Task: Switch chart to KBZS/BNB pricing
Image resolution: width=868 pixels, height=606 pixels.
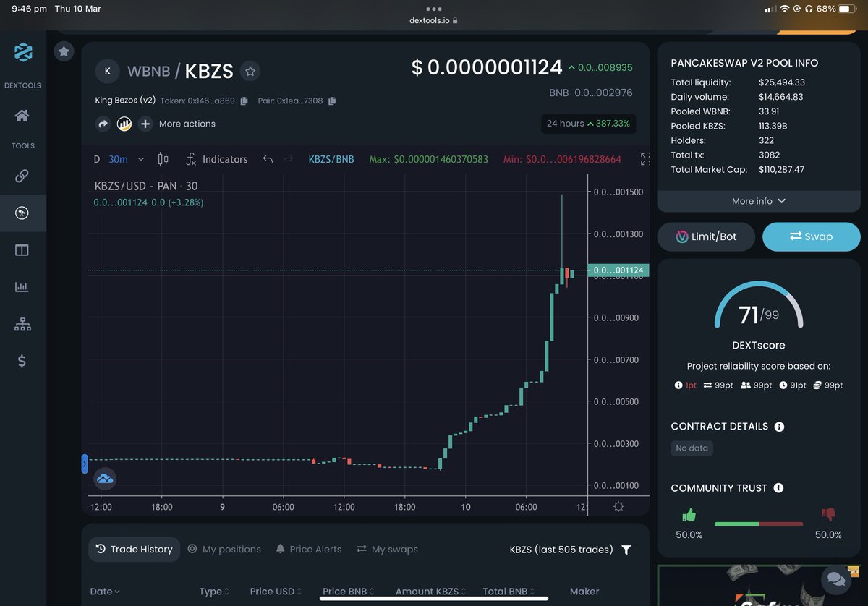Action: coord(331,159)
